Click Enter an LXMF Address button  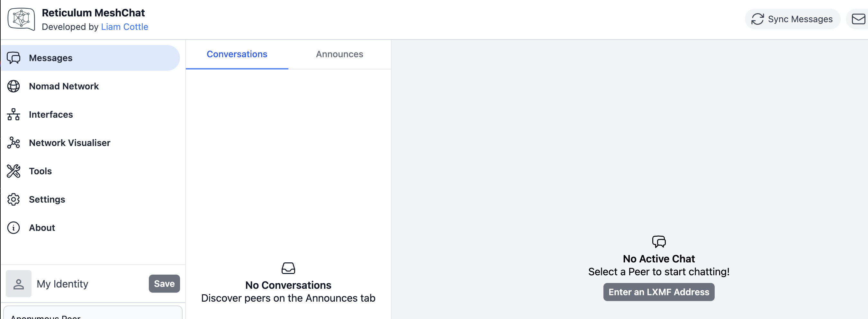[x=658, y=292]
